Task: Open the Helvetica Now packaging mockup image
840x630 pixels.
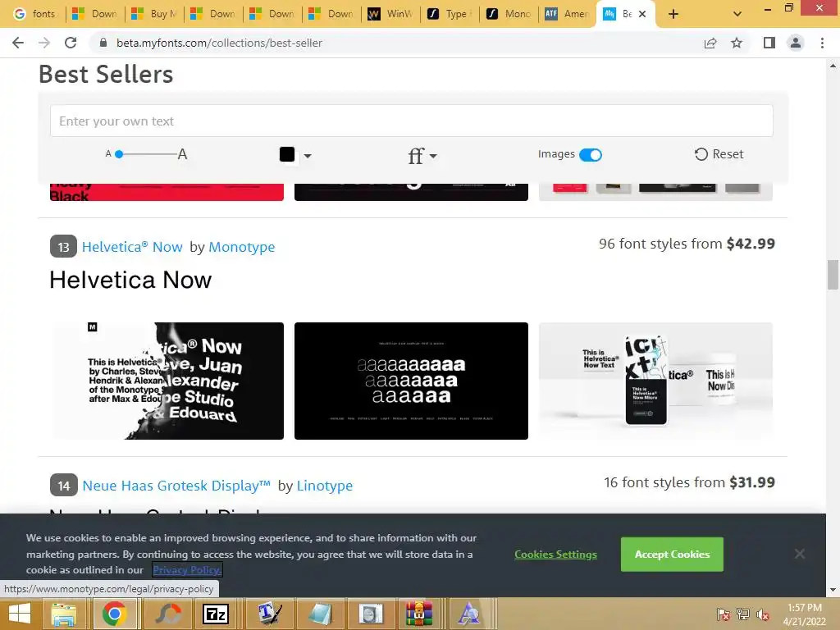Action: [655, 381]
